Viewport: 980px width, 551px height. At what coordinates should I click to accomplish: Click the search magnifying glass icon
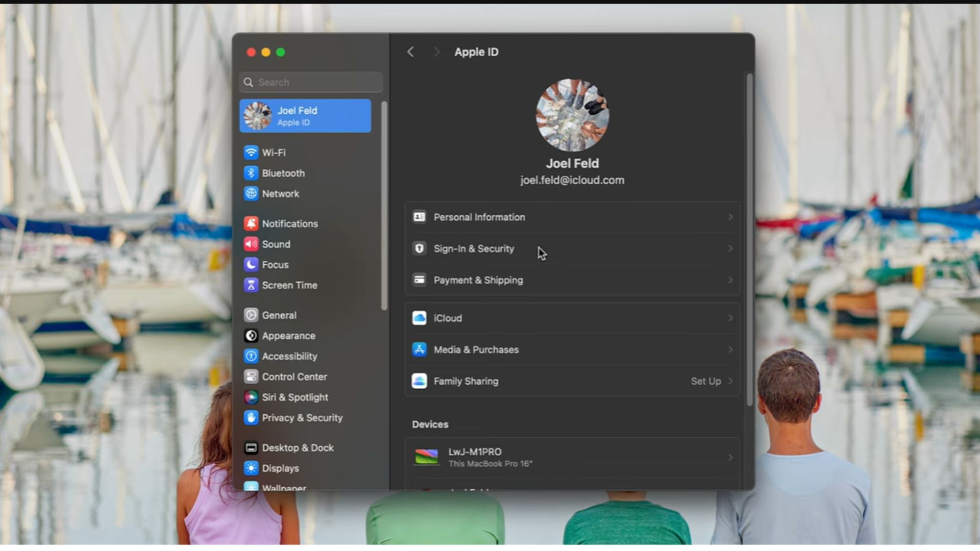pos(249,82)
